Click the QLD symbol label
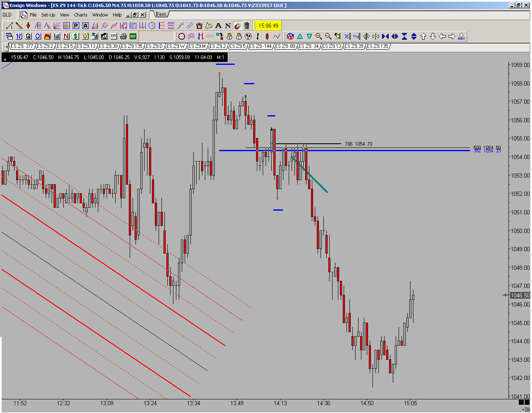 coord(7,15)
